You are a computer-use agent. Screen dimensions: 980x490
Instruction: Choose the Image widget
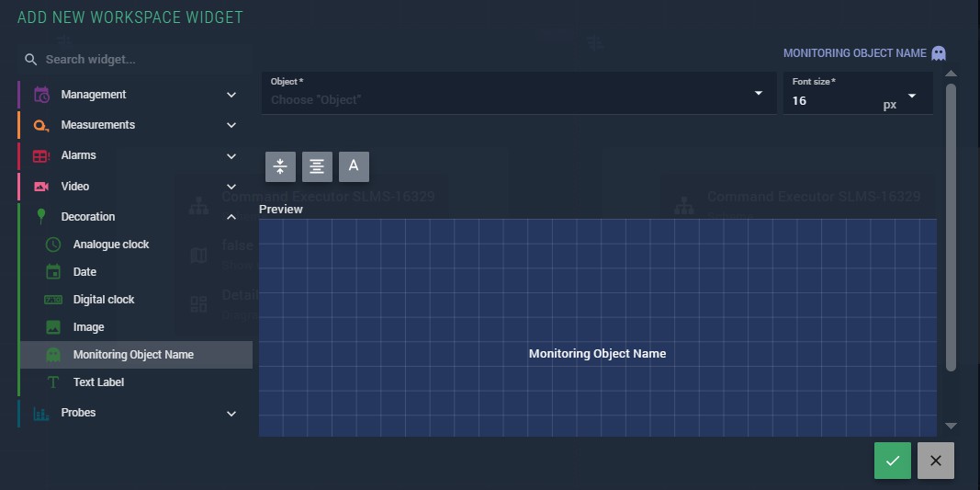point(88,327)
